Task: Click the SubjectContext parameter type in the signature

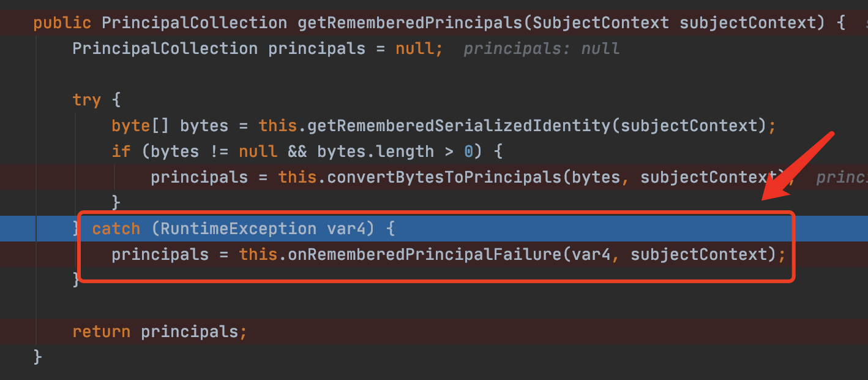Action: [600, 23]
